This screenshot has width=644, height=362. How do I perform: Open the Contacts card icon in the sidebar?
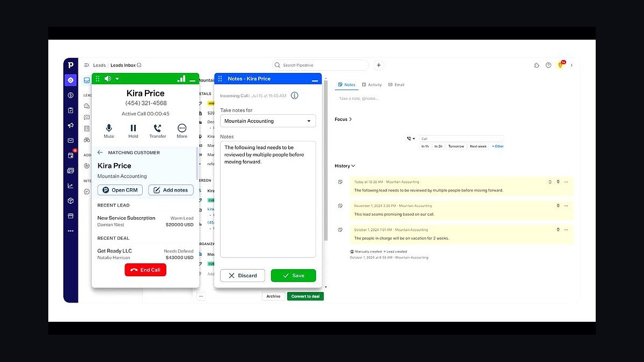point(70,171)
